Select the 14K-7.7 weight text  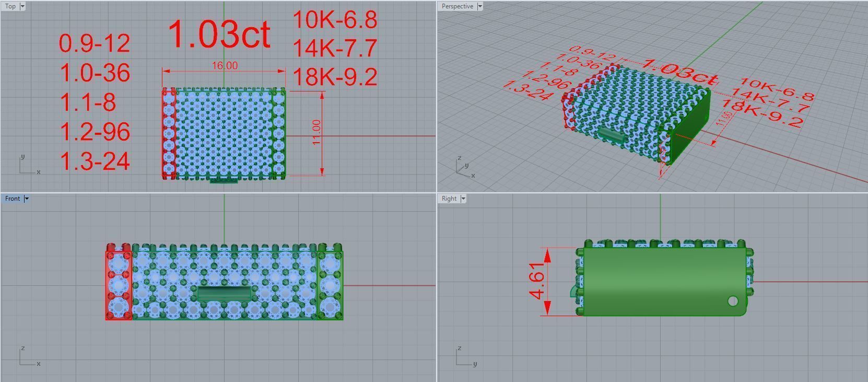(335, 49)
